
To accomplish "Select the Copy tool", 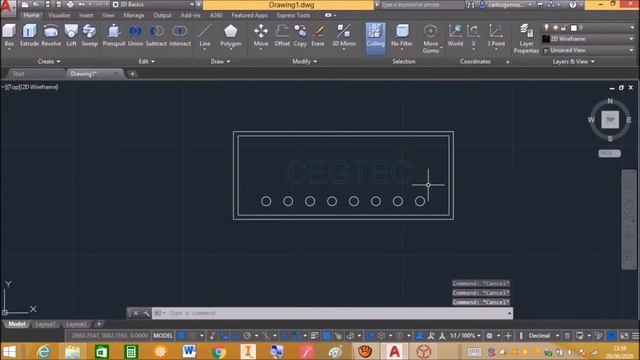I will 300,35.
